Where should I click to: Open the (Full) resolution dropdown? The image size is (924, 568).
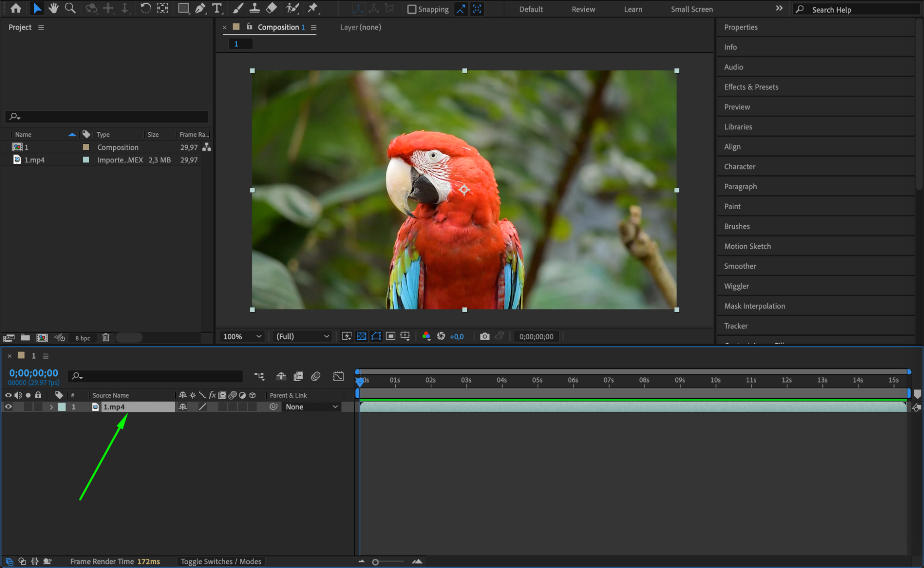pos(303,336)
